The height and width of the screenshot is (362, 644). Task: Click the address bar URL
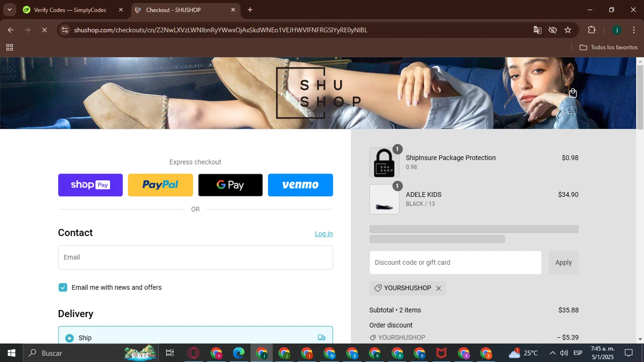coord(221,30)
